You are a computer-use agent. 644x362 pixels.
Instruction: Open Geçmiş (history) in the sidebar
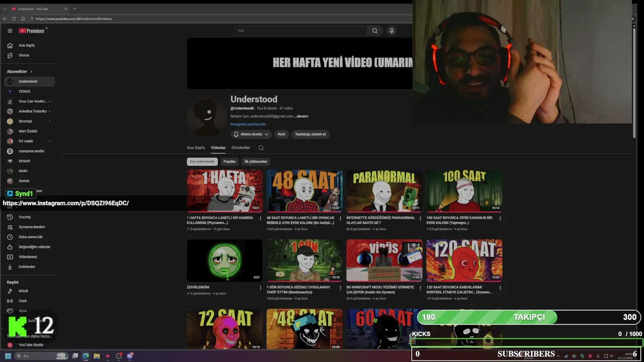[x=30, y=217]
